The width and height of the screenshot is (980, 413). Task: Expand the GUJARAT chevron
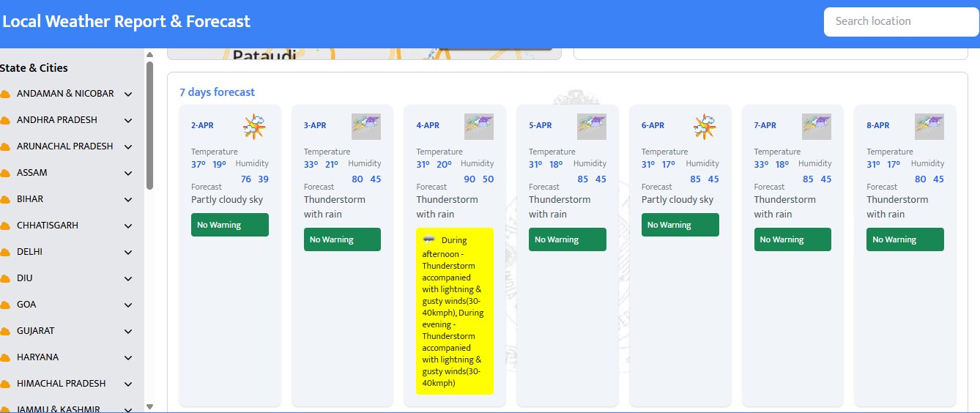[128, 332]
